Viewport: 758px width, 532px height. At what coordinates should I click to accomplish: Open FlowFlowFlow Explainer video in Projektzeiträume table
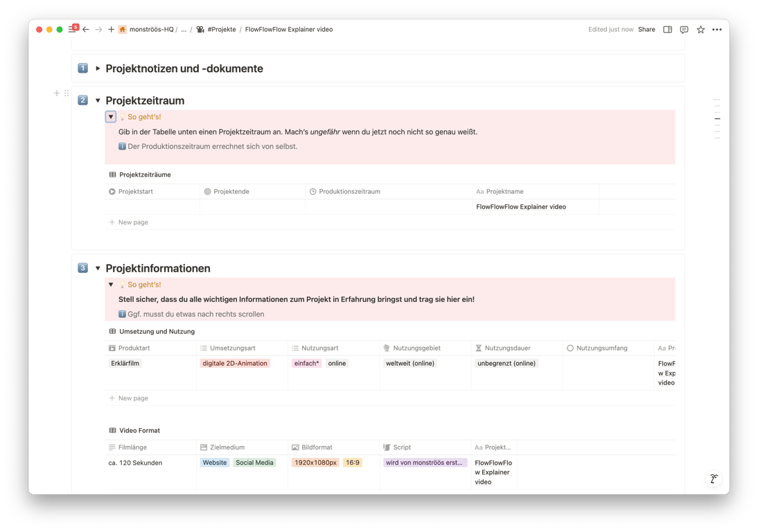point(520,207)
